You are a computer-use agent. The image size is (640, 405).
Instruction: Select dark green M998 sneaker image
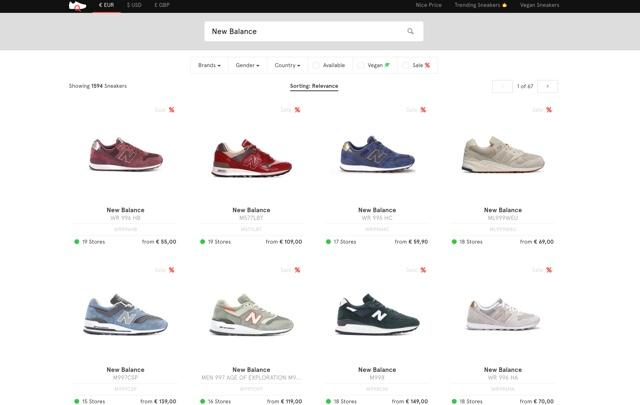point(377,314)
